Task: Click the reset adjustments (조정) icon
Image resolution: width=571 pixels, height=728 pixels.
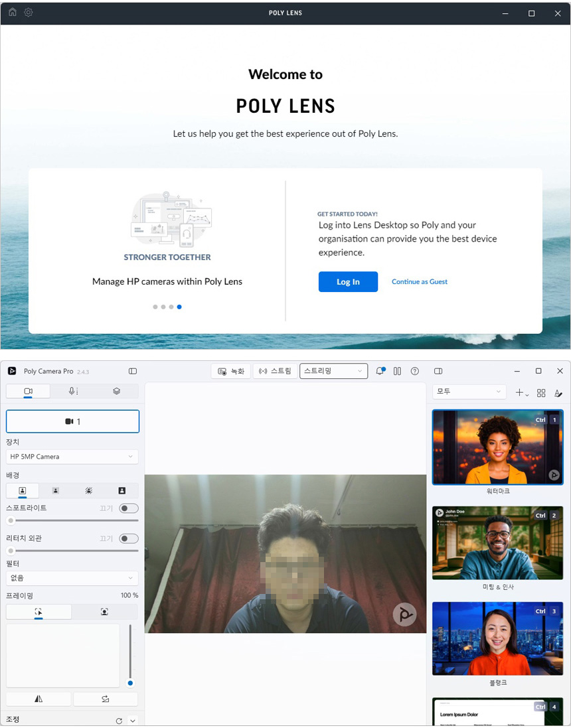Action: pyautogui.click(x=119, y=721)
